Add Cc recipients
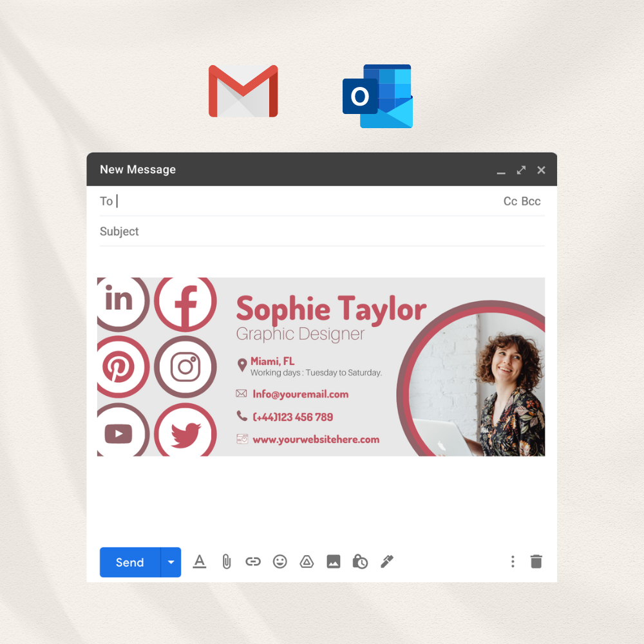644x644 pixels. tap(510, 201)
